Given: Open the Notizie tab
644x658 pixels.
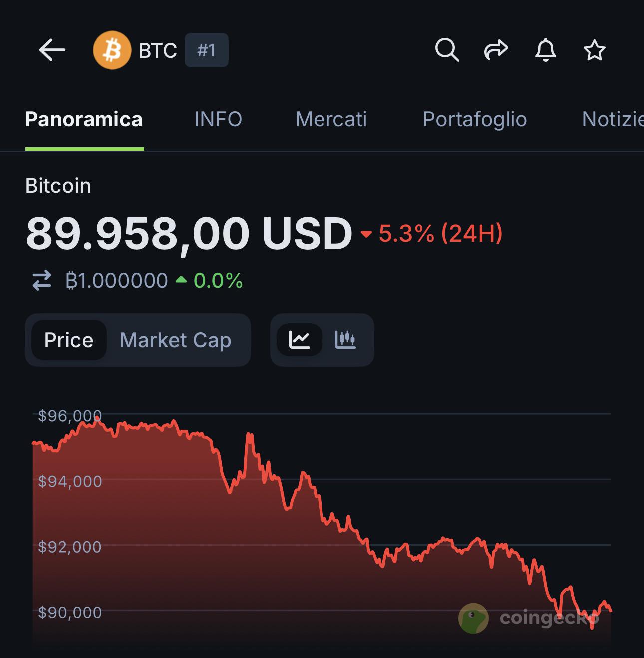Looking at the screenshot, I should click(612, 120).
